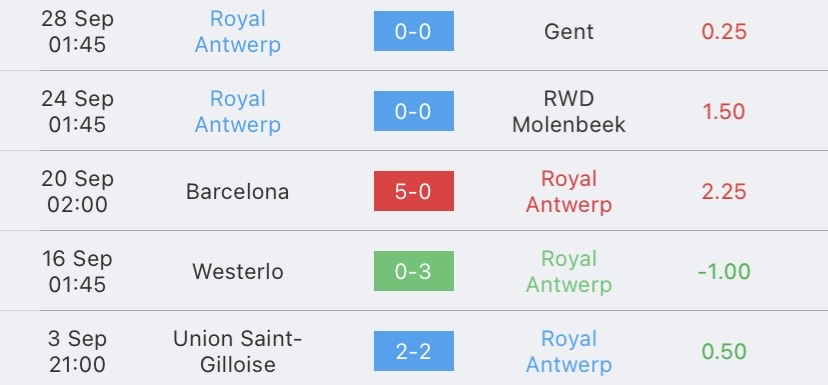
Task: Open the Union Saint-Gilloise team name
Action: pyautogui.click(x=238, y=352)
